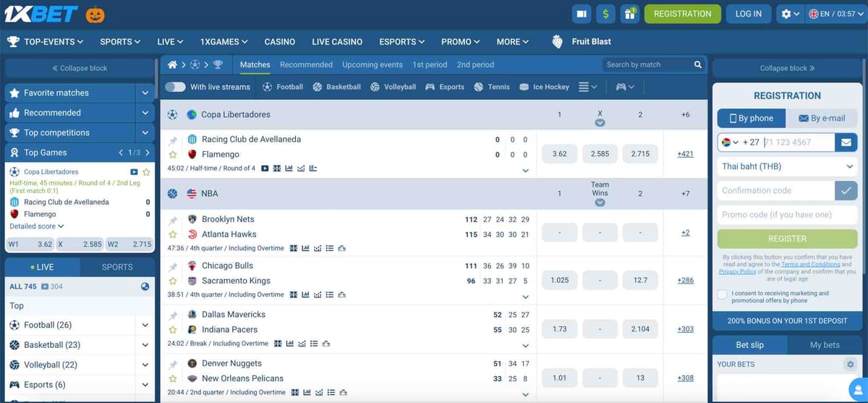The image size is (868, 403).
Task: Open settings gear in header
Action: (x=790, y=14)
